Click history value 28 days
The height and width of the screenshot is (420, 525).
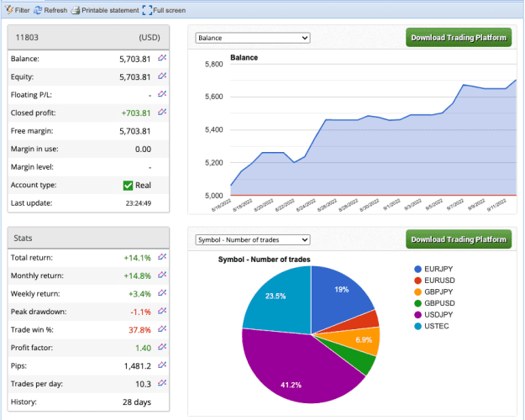click(137, 402)
